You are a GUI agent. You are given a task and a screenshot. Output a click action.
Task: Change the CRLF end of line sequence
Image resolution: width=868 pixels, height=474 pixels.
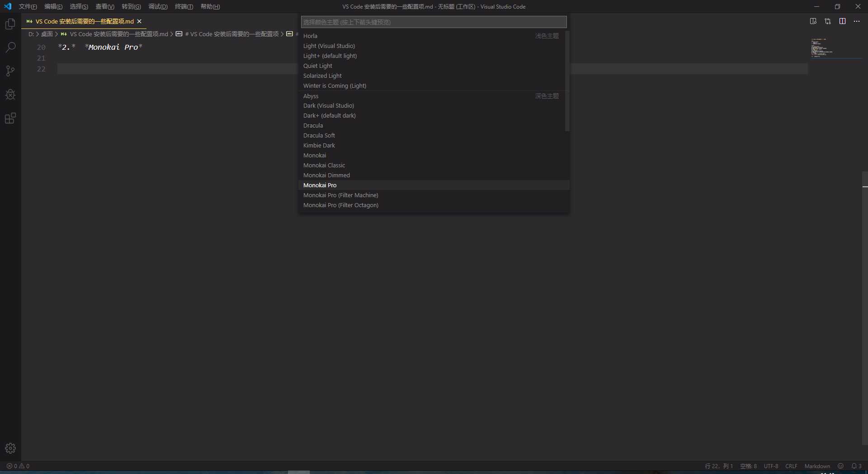791,466
